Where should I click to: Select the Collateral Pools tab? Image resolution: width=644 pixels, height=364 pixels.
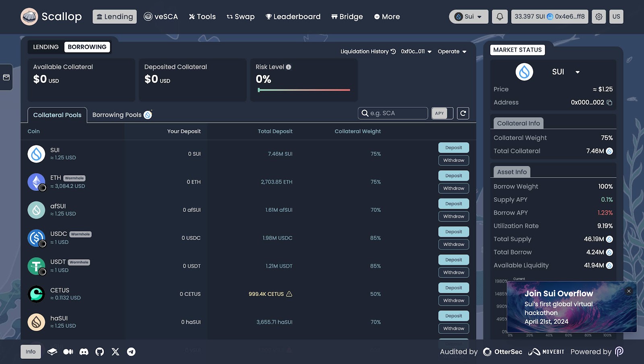57,115
